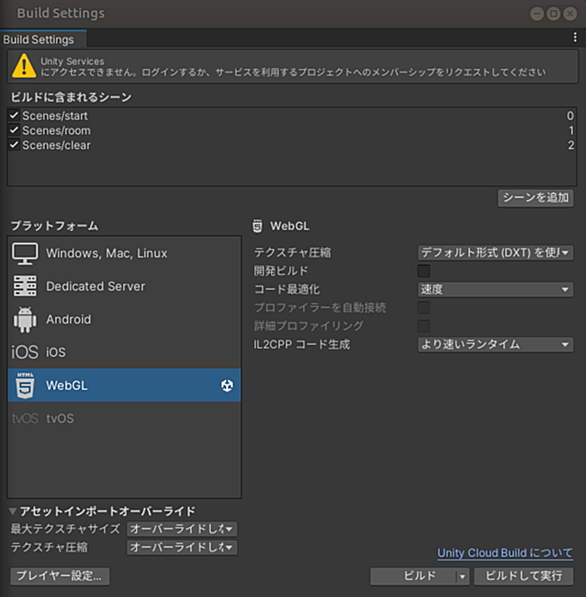Viewport: 586px width, 597px height.
Task: Click scene index 2 for Scenes/clear
Action: pyautogui.click(x=571, y=145)
